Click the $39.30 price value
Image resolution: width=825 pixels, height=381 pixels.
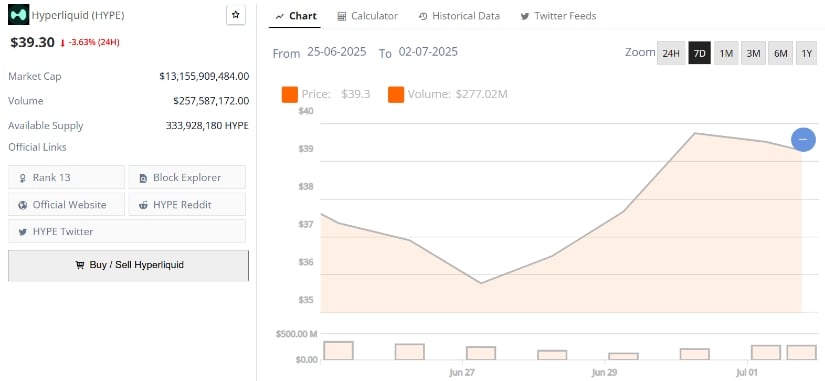[32, 43]
